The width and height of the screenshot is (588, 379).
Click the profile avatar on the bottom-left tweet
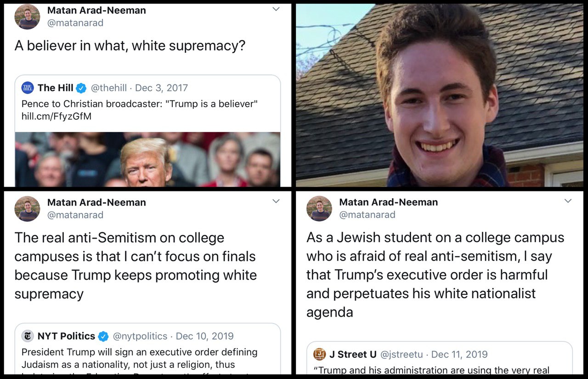click(27, 209)
